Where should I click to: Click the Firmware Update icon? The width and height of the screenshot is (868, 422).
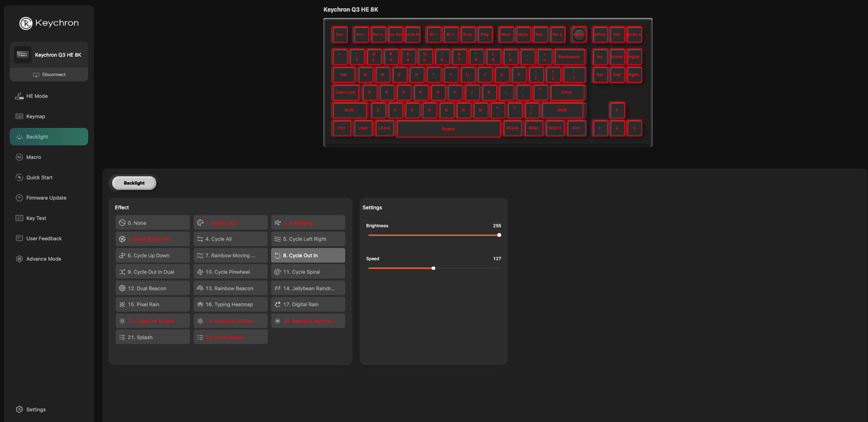click(x=19, y=198)
